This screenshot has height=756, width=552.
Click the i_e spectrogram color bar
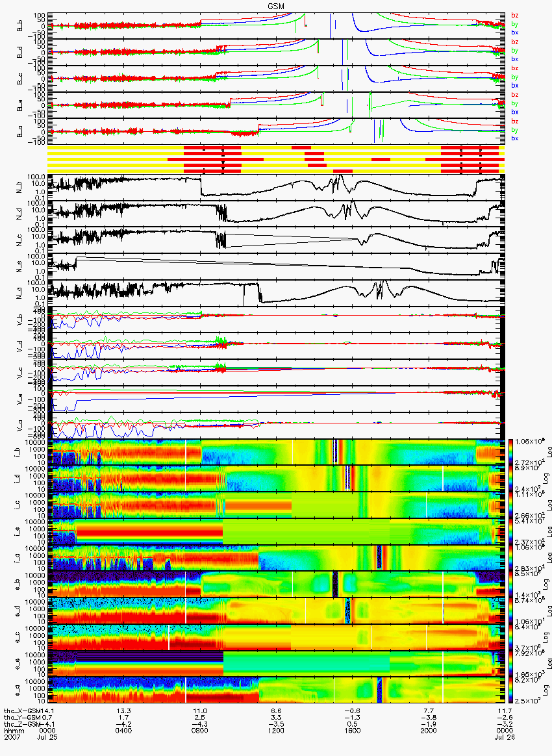click(511, 531)
